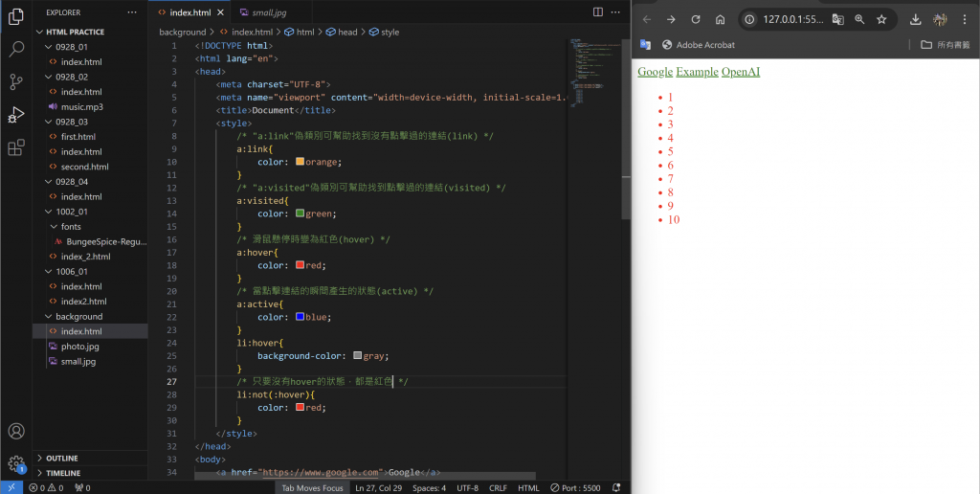980x494 pixels.
Task: Open the Source Control view icon
Action: point(16,81)
